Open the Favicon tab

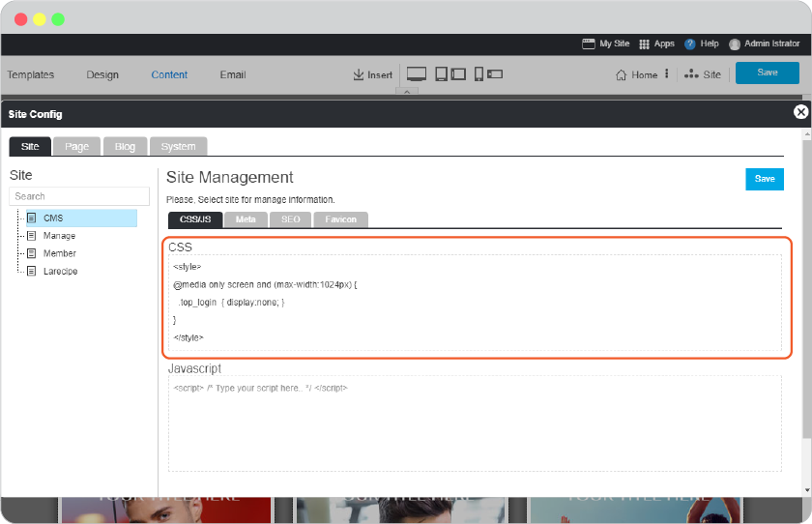coord(340,219)
